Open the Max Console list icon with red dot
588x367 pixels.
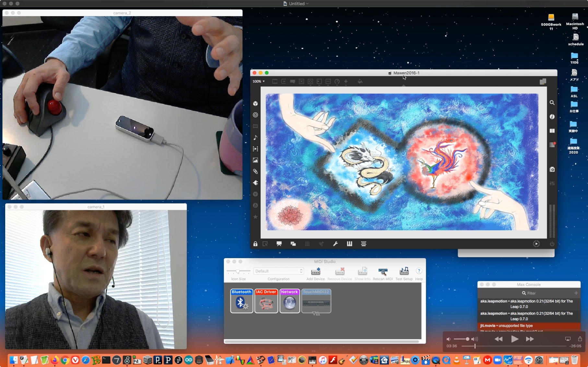[552, 145]
